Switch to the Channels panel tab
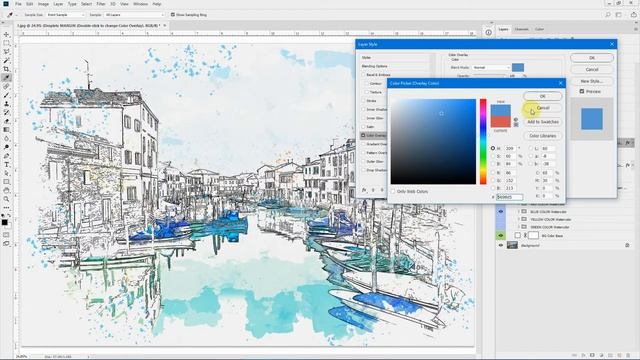The height and width of the screenshot is (360, 640). click(521, 29)
